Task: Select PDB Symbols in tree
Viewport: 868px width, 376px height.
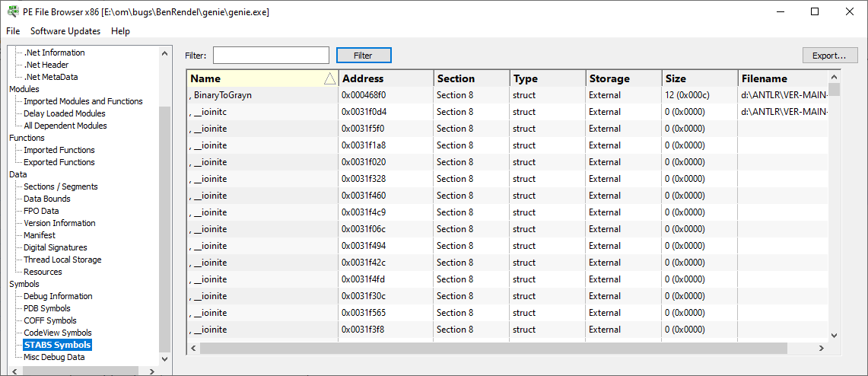Action: point(47,308)
